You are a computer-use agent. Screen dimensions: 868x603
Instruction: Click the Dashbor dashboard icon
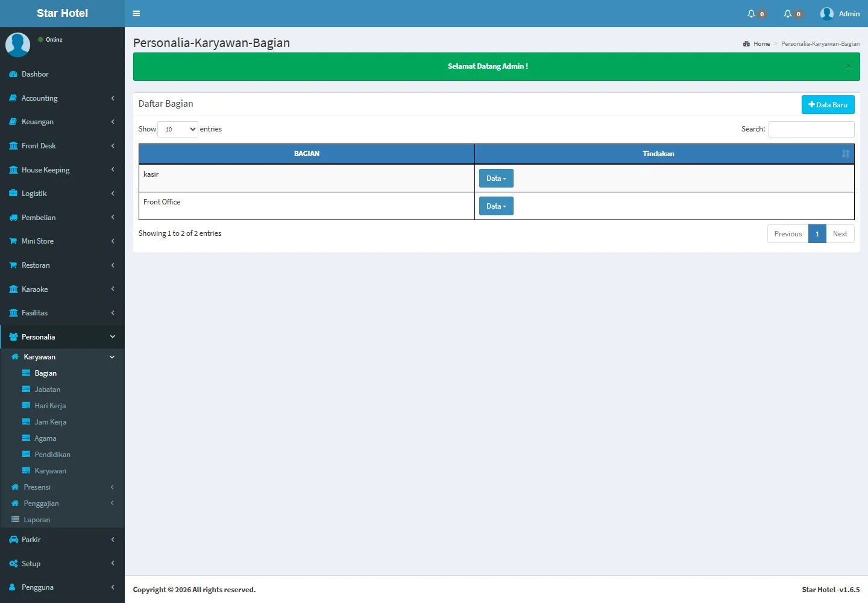click(13, 74)
